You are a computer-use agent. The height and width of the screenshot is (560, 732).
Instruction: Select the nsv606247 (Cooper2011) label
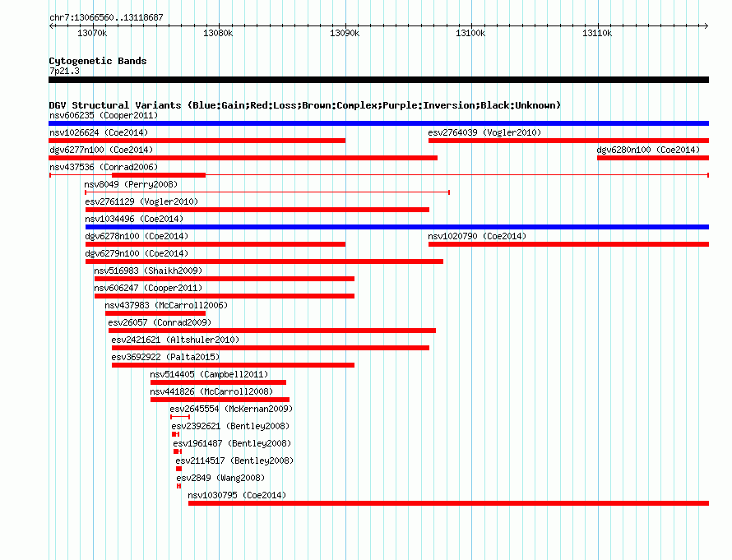(x=148, y=288)
